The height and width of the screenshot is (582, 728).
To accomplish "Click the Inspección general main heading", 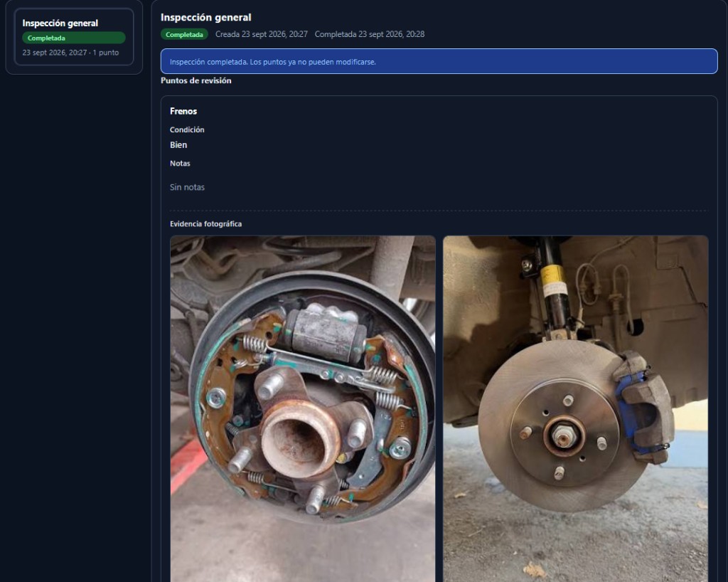I will pyautogui.click(x=205, y=18).
